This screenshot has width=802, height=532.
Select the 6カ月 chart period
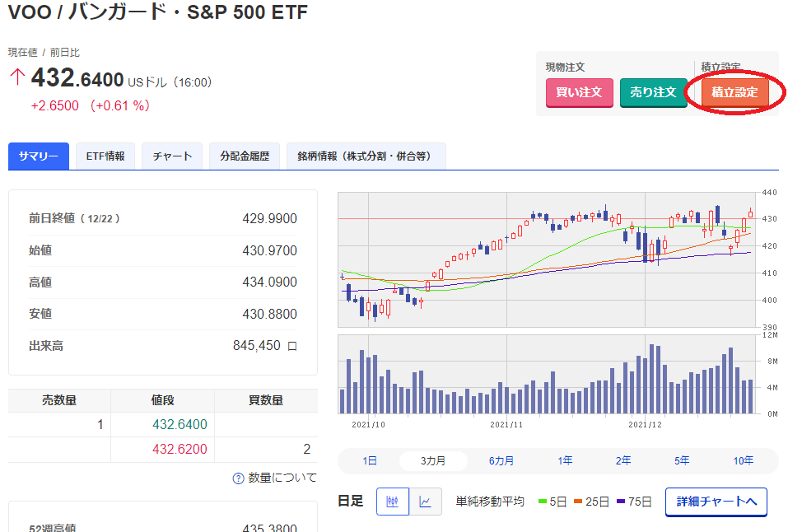point(501,461)
